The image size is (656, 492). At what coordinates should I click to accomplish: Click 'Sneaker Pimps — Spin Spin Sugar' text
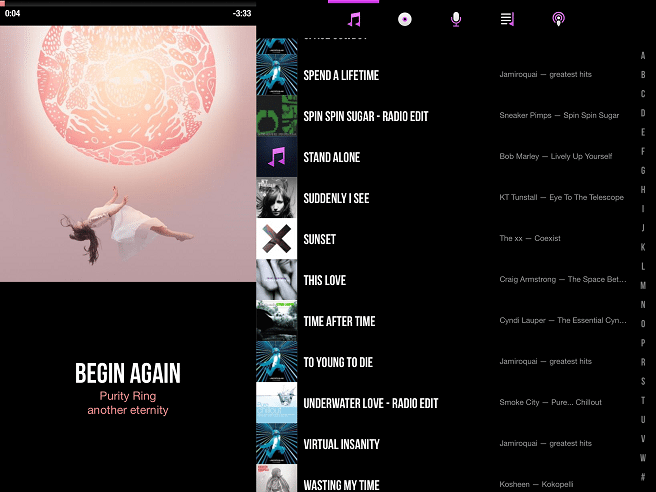(559, 115)
